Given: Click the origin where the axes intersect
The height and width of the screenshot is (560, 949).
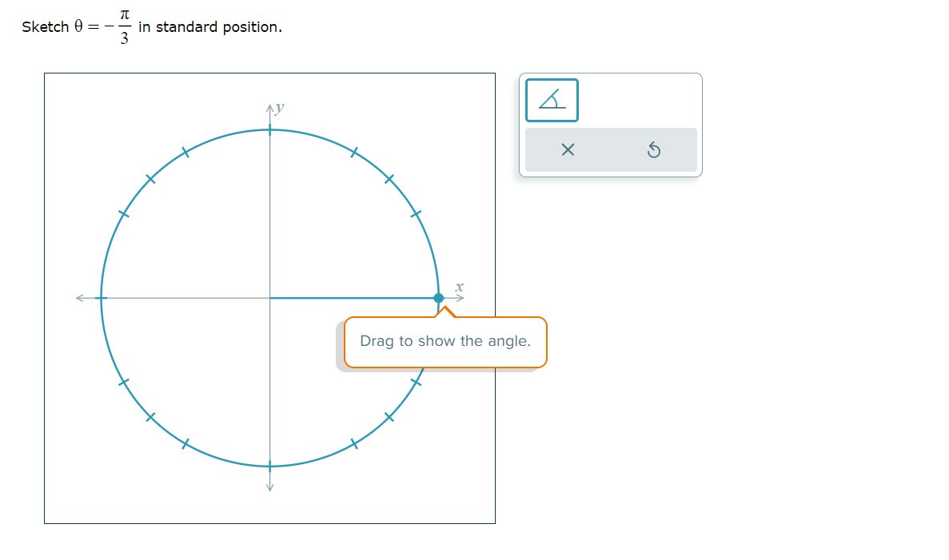Looking at the screenshot, I should [x=270, y=296].
